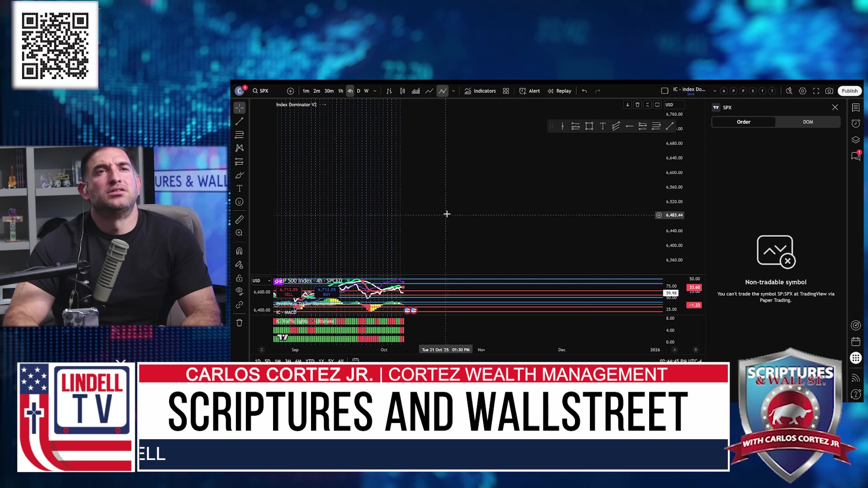868x488 pixels.
Task: Select the crosshair cursor tool
Action: tap(239, 108)
